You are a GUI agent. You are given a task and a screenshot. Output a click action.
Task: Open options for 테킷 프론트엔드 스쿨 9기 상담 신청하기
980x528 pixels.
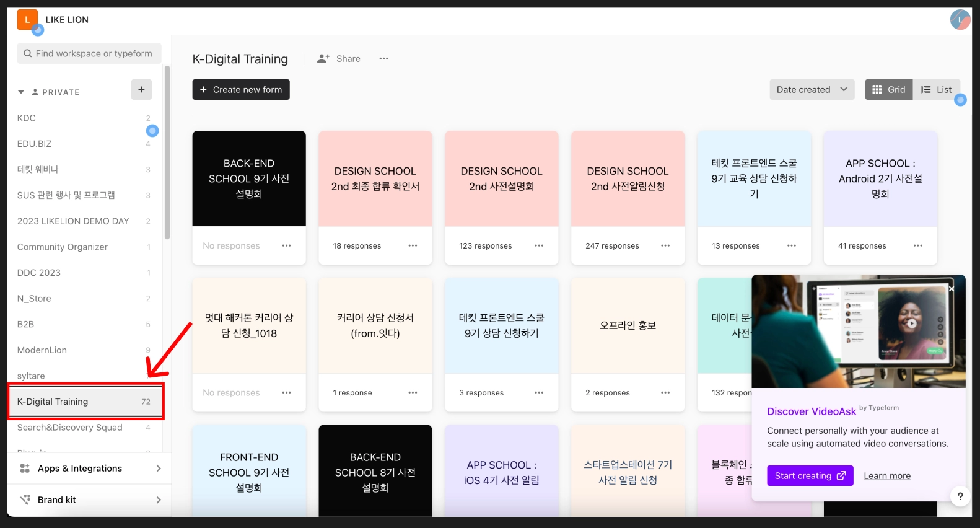[539, 393]
